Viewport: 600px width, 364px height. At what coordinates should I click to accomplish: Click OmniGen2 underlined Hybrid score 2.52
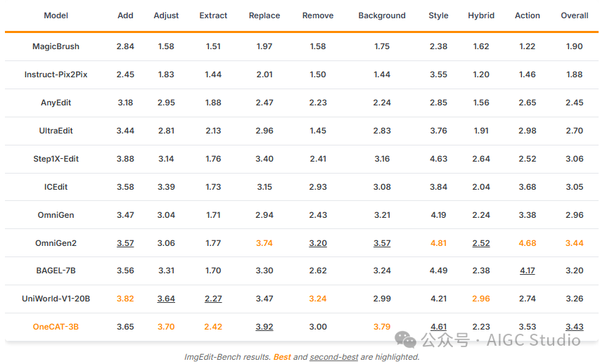(481, 243)
